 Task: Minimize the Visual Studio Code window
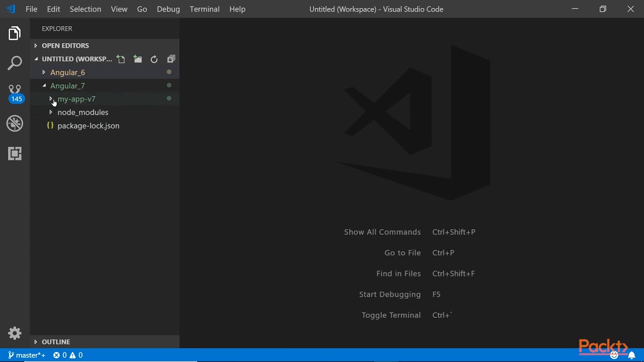[575, 9]
